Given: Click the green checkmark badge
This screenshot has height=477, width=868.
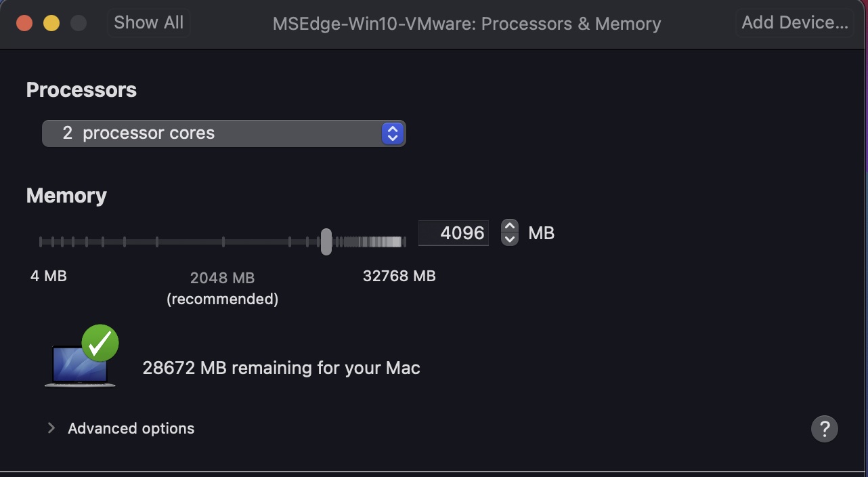Looking at the screenshot, I should [100, 344].
